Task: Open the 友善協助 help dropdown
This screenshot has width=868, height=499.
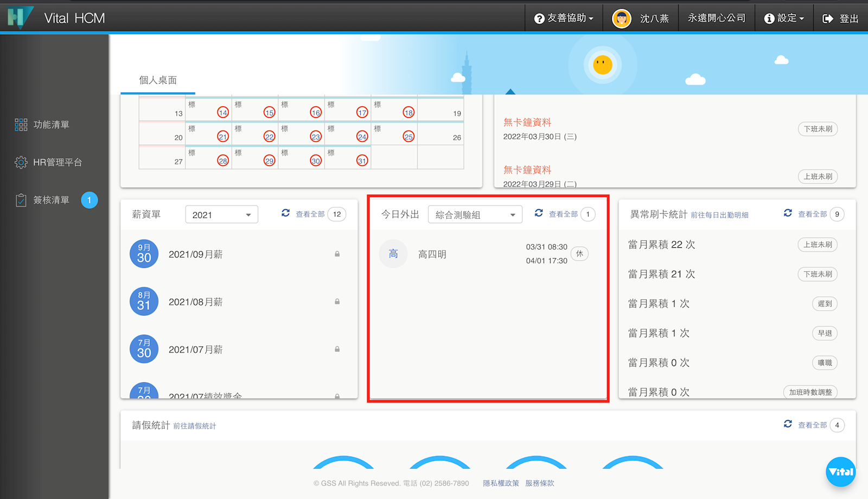Action: click(x=564, y=18)
